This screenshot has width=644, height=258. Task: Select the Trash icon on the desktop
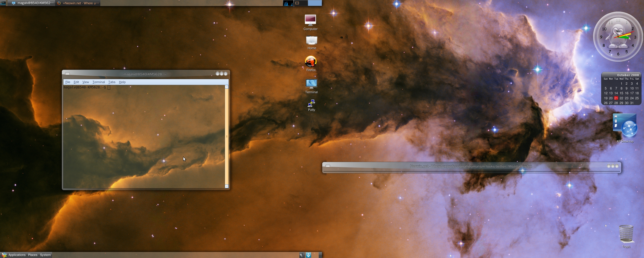626,237
